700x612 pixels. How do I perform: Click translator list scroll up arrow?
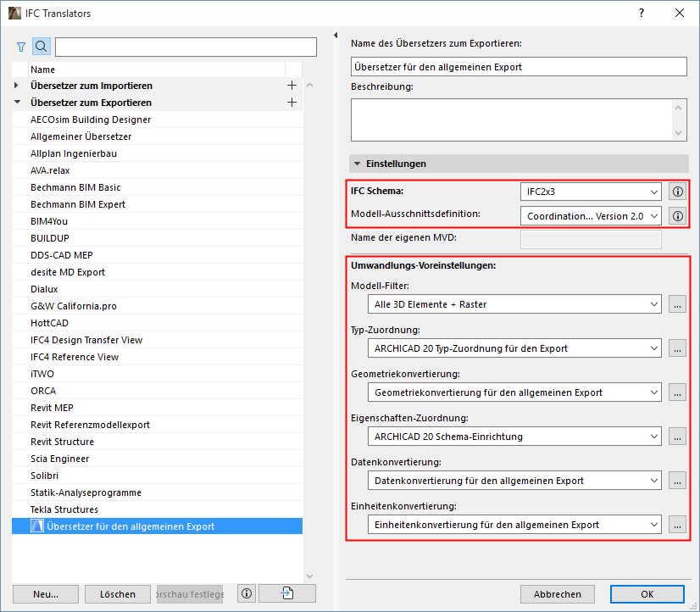310,85
